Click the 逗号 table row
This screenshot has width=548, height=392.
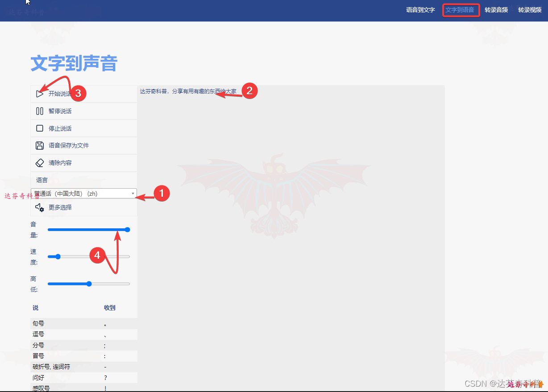[84, 334]
